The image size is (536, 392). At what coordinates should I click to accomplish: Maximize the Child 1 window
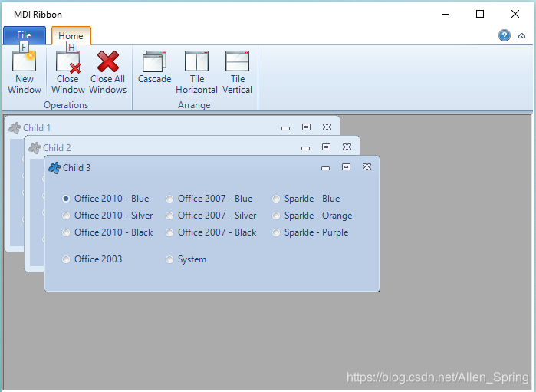[x=306, y=127]
